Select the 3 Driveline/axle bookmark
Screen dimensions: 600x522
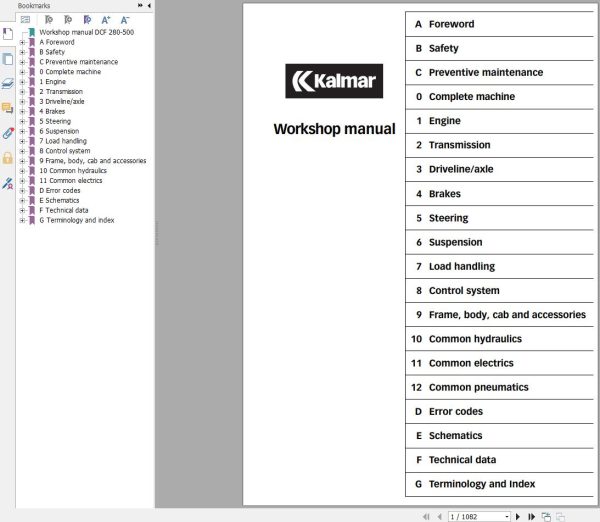62,101
